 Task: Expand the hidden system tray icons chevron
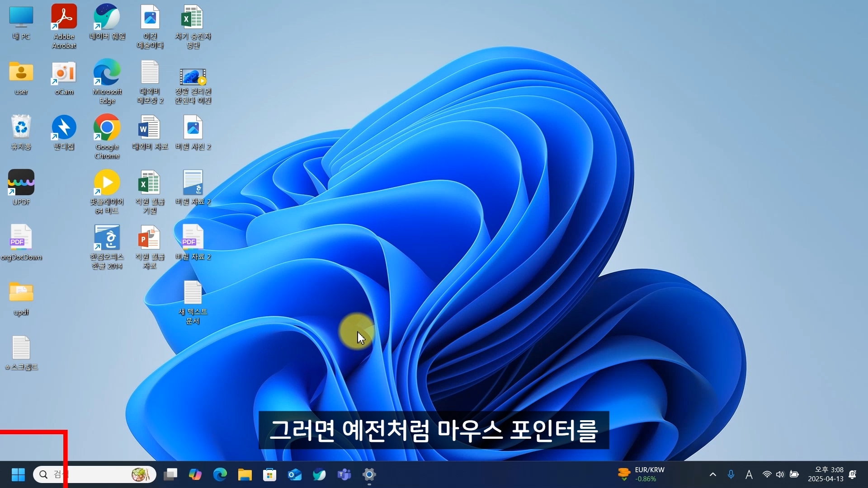(713, 474)
